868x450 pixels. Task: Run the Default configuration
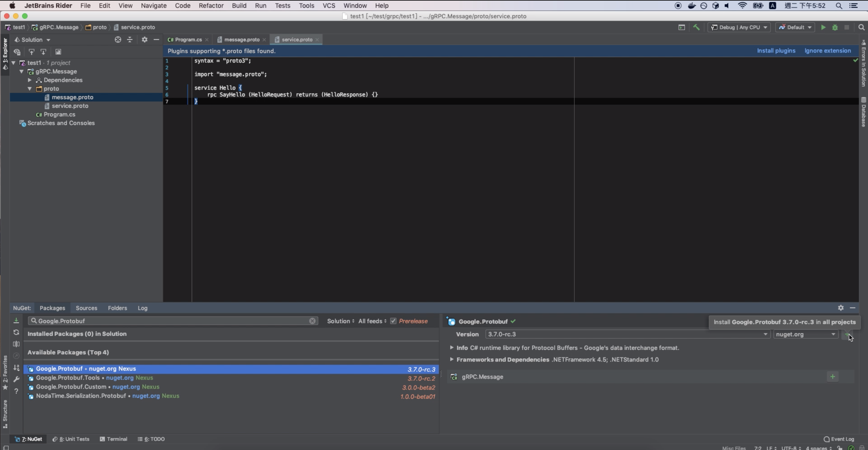click(x=823, y=27)
